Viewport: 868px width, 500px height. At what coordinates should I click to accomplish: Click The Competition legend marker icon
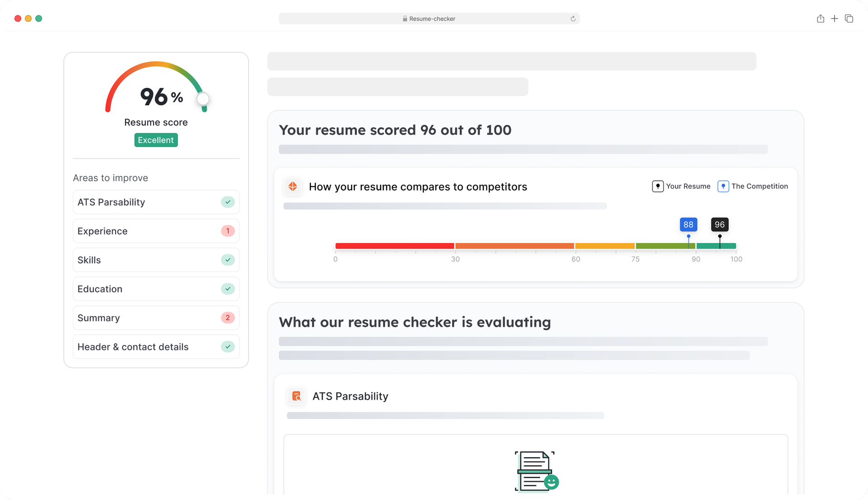pyautogui.click(x=723, y=186)
